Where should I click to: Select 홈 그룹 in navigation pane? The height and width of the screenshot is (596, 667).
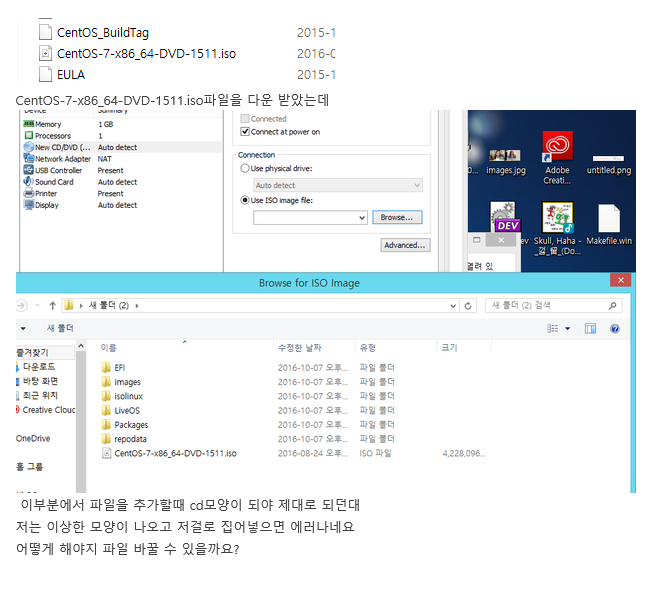click(x=29, y=467)
